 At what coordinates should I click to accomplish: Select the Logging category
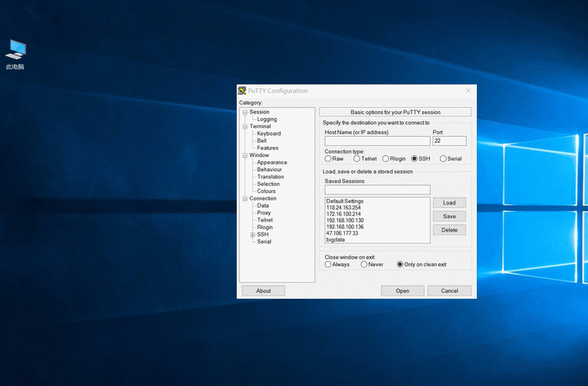point(267,120)
